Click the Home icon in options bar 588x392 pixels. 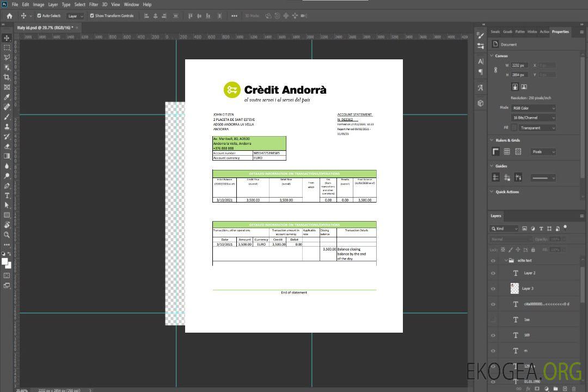coord(9,16)
